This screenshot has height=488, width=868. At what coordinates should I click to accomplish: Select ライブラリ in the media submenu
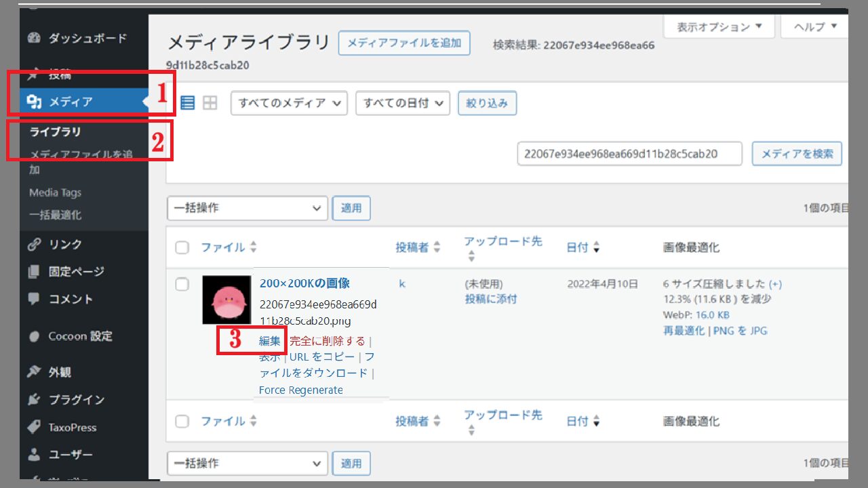click(x=56, y=132)
